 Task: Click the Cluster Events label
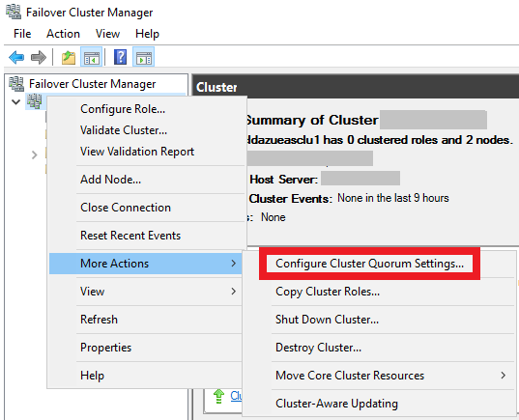tap(290, 199)
